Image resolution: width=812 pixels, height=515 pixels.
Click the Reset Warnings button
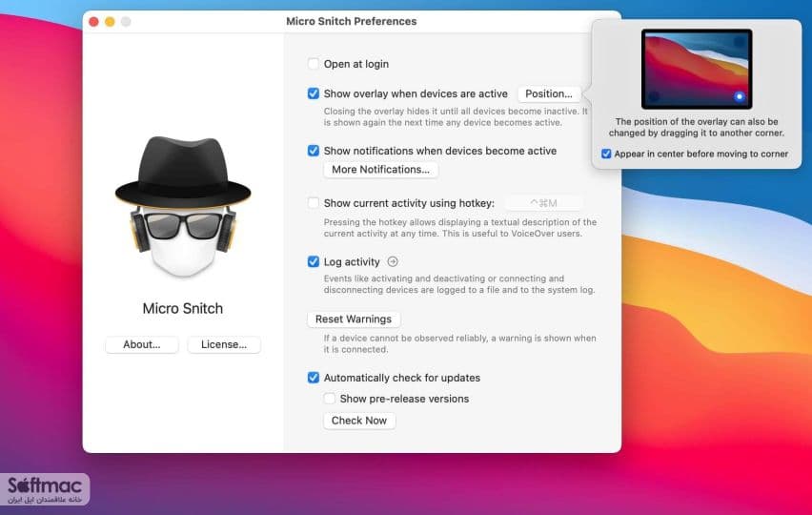[x=354, y=319]
